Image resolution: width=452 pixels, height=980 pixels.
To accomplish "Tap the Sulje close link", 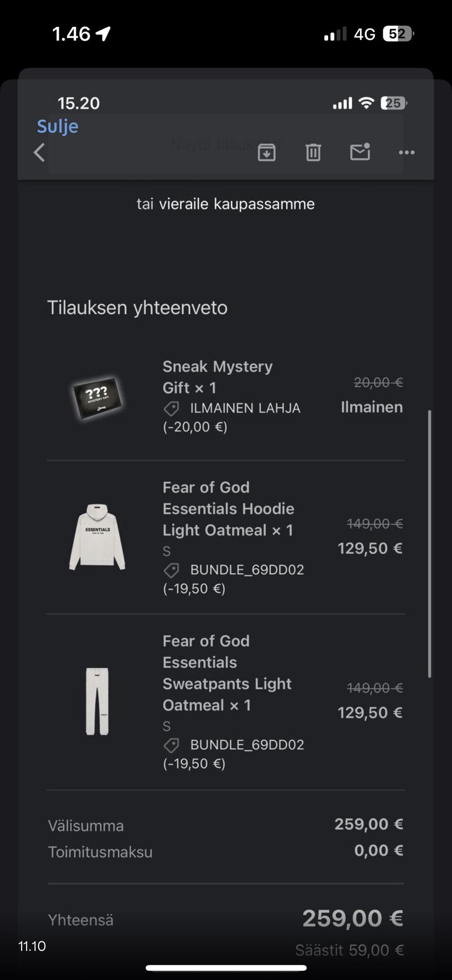I will (x=57, y=126).
